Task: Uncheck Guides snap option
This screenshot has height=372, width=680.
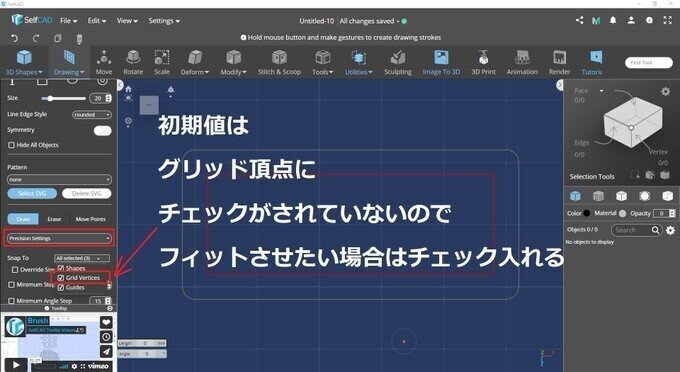Action: (61, 287)
